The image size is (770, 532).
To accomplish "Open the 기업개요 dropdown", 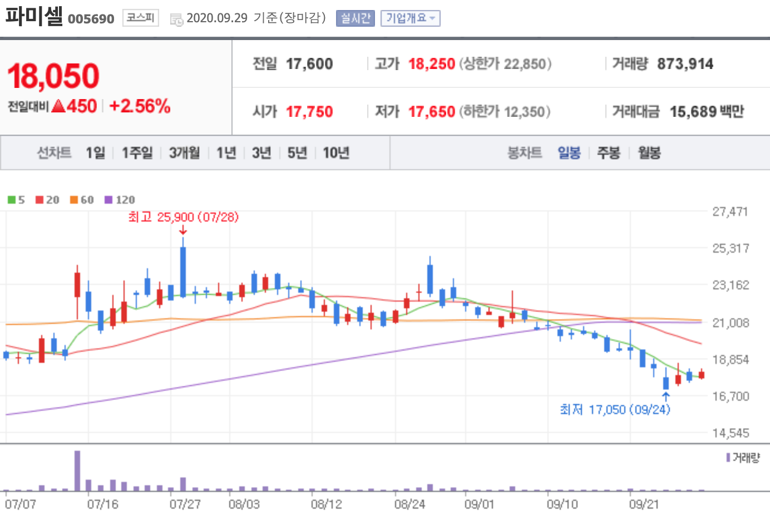I will 411,18.
